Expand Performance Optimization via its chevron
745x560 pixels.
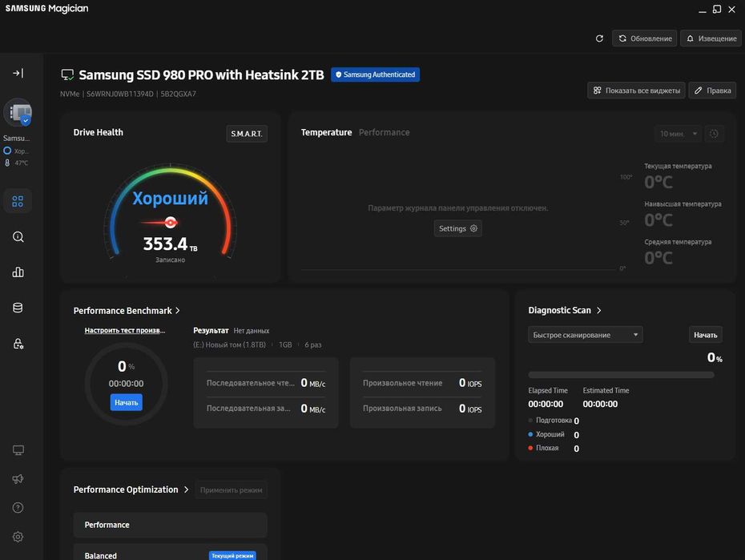pyautogui.click(x=186, y=489)
